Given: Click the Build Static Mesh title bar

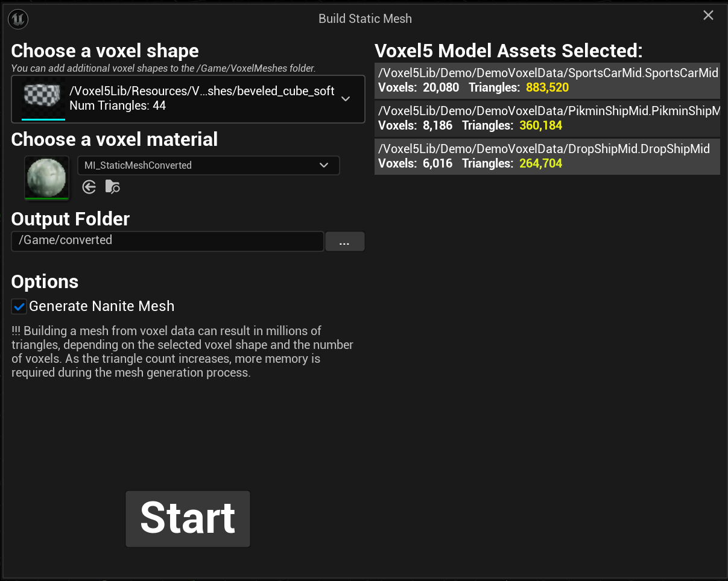Looking at the screenshot, I should tap(365, 19).
